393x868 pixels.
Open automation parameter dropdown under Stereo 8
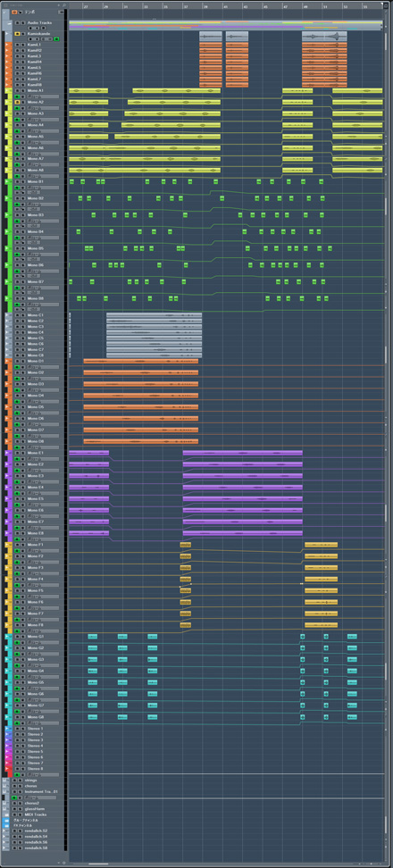click(x=43, y=774)
